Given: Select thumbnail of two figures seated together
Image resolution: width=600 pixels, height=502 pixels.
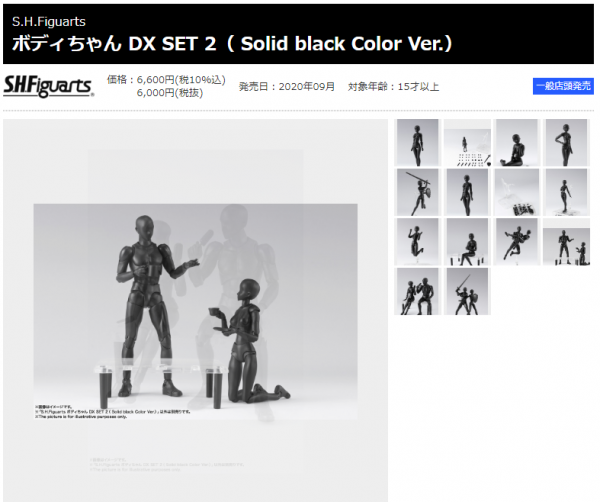Looking at the screenshot, I should [417, 292].
